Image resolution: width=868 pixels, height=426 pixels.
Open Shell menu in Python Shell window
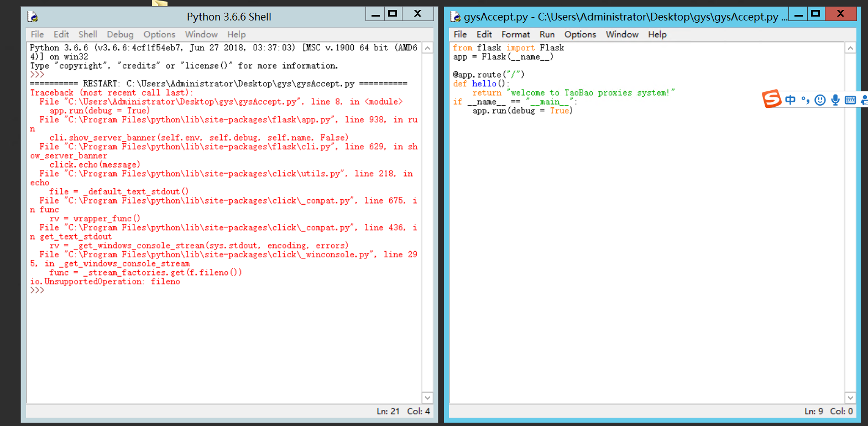pos(88,34)
